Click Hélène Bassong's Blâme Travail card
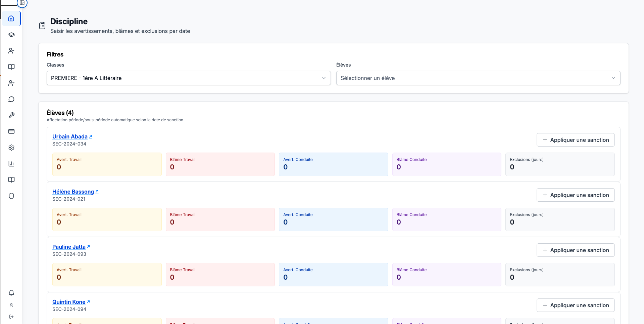644x324 pixels. coord(220,219)
